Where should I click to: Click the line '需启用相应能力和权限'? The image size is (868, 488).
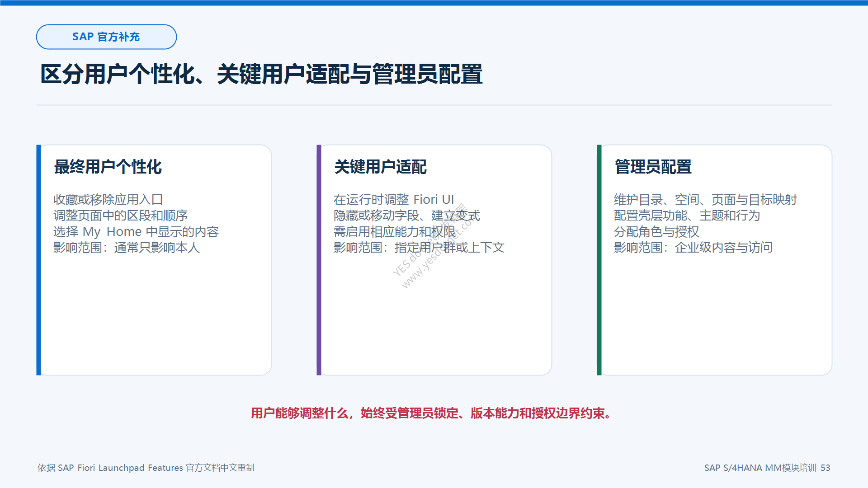click(395, 232)
